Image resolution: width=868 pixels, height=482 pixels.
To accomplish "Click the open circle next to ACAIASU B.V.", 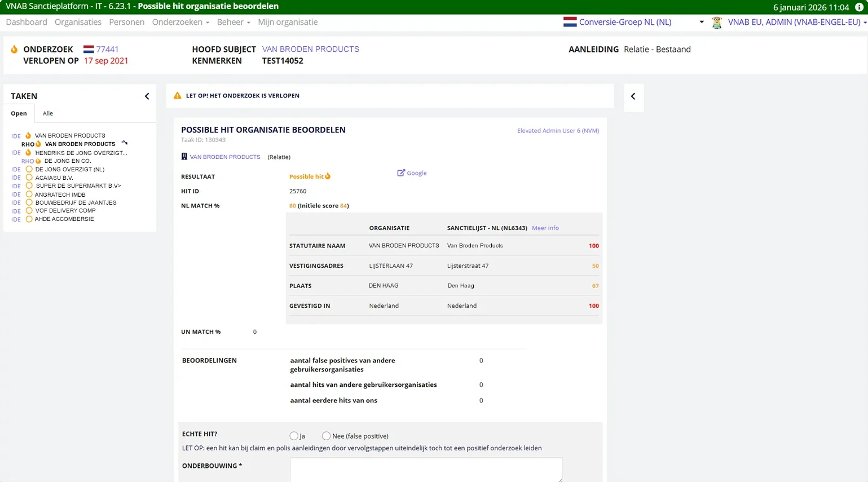I will [x=29, y=178].
